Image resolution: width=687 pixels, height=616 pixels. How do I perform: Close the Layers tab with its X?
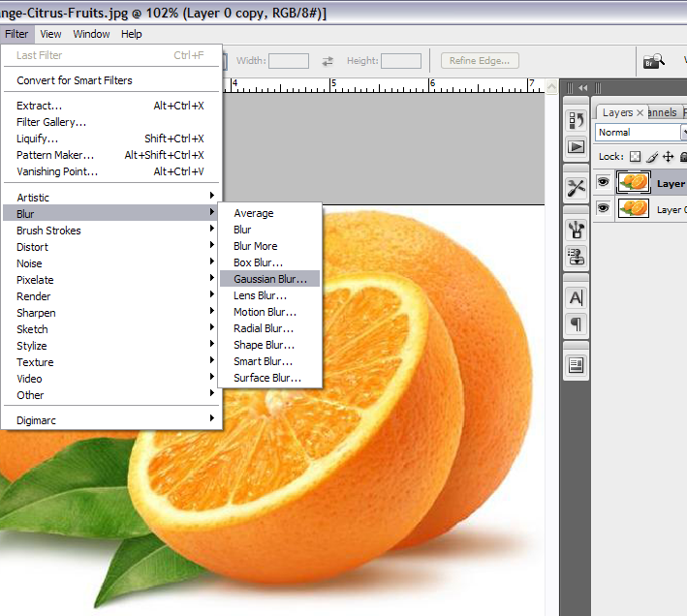[x=640, y=112]
